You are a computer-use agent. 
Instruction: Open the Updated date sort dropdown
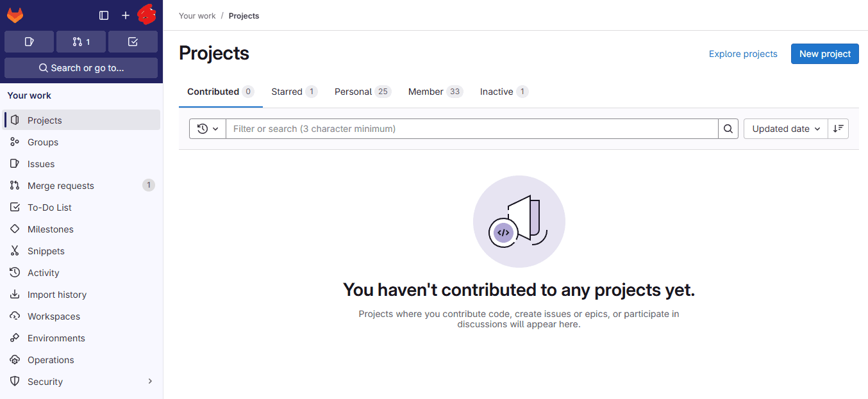tap(785, 128)
